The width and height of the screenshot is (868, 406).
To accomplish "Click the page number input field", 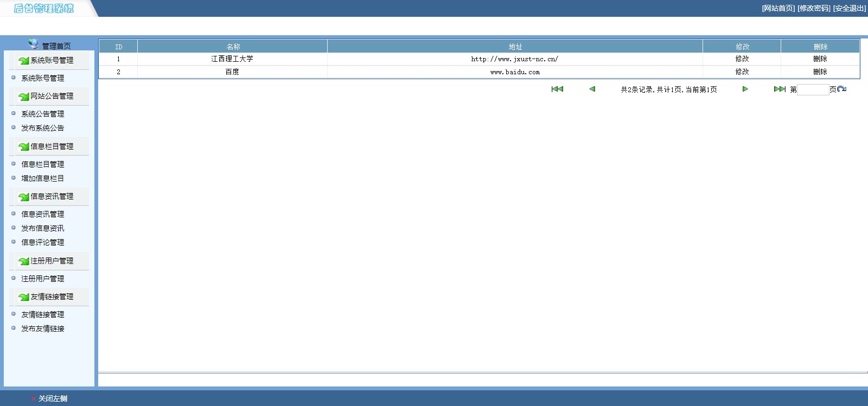I will pos(813,89).
